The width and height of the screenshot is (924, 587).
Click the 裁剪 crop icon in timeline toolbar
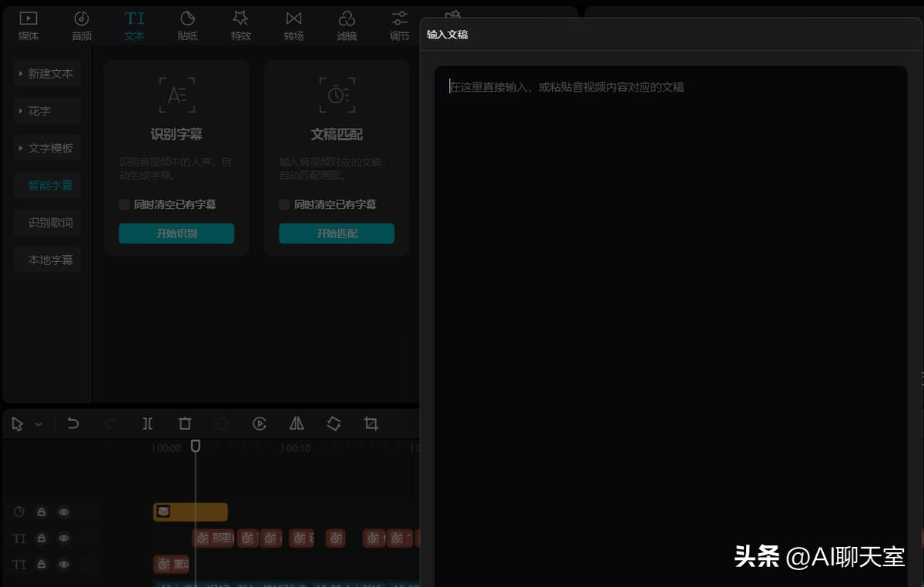370,423
